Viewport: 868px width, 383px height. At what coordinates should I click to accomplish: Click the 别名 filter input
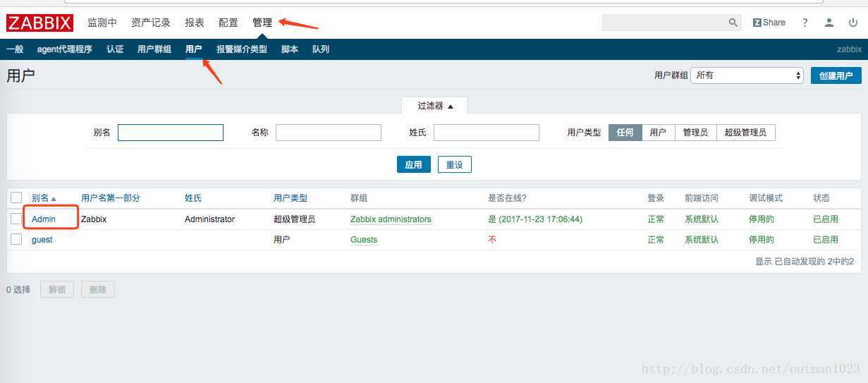(x=171, y=133)
